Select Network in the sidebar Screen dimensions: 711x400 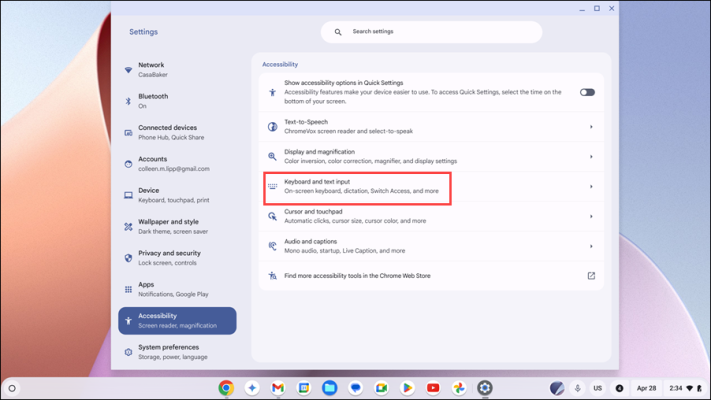point(177,69)
